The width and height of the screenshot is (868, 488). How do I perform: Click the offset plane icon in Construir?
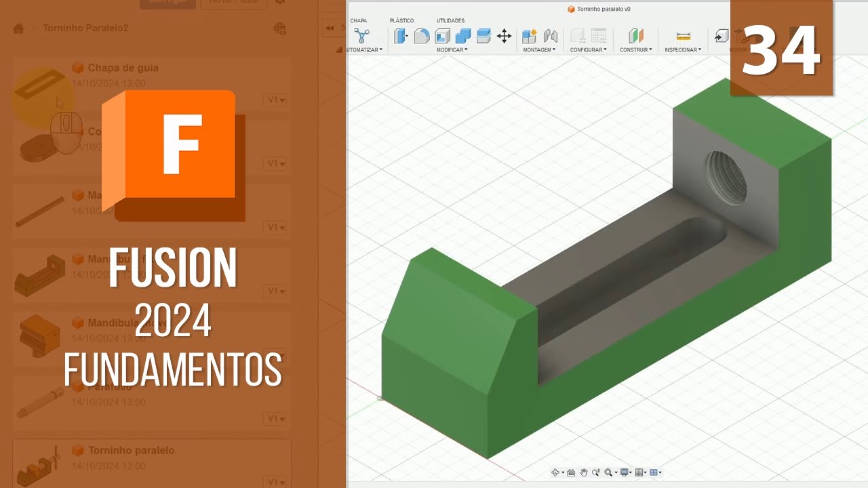click(x=635, y=36)
